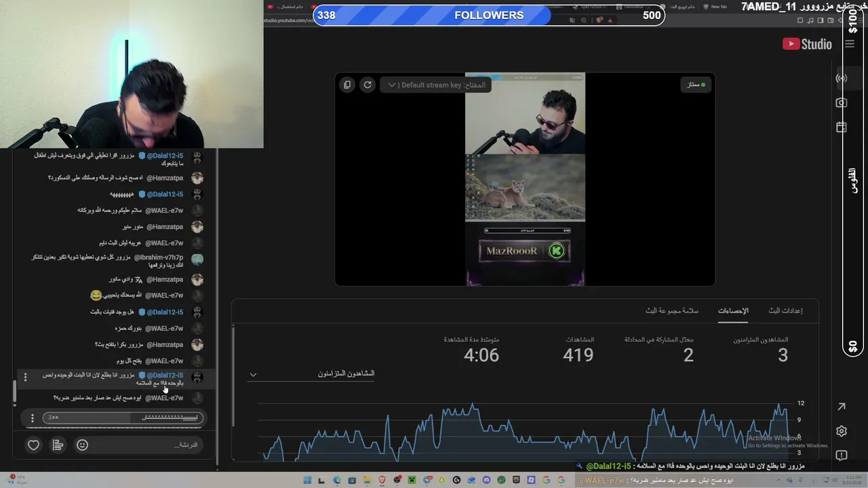This screenshot has height=488, width=868.
Task: Select the 'New Tab' browser tab
Action: [715, 7]
